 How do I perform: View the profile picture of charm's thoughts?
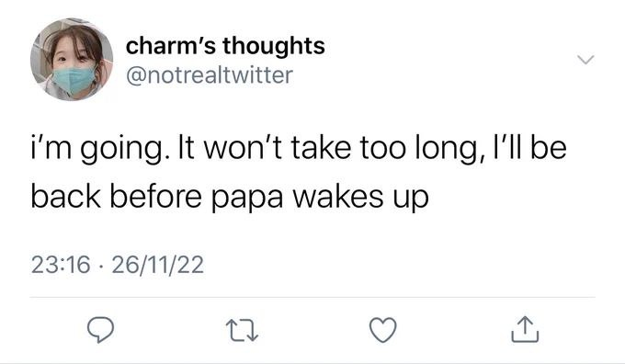click(72, 60)
